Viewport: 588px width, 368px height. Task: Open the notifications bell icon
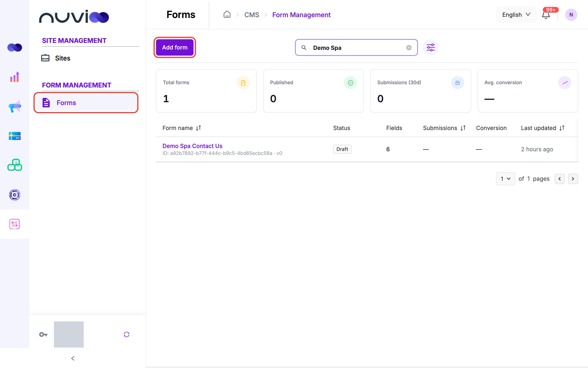(x=546, y=15)
